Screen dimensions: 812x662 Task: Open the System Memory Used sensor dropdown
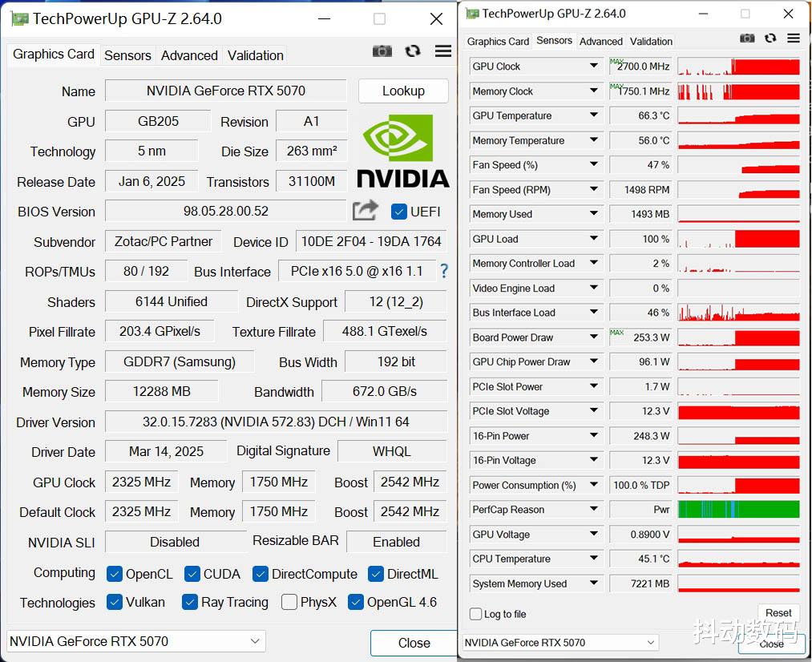coord(593,583)
